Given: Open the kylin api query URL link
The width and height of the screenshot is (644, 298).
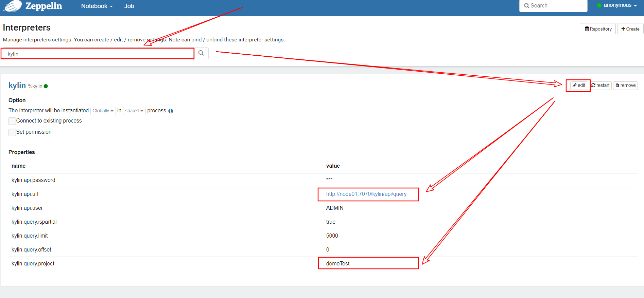Looking at the screenshot, I should click(x=366, y=194).
